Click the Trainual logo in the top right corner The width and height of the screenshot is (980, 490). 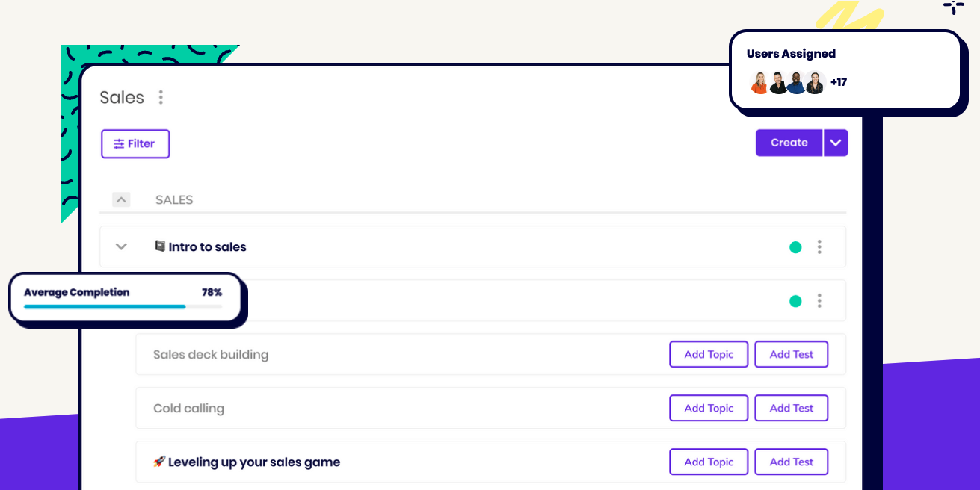point(953,9)
